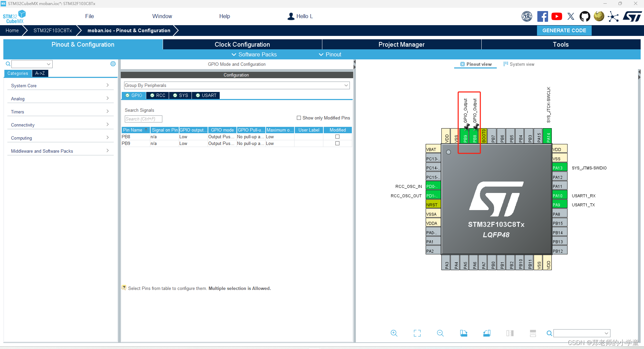Go to the STM32F103C8Tx breadcrumb
The image size is (644, 349).
tap(53, 30)
